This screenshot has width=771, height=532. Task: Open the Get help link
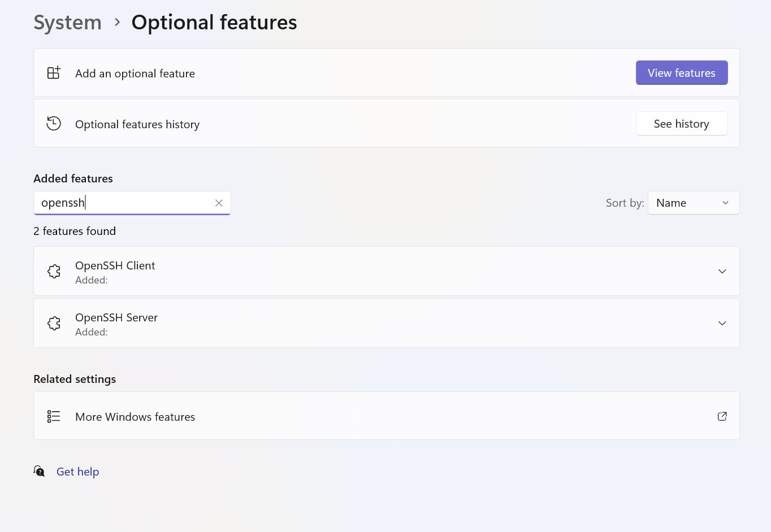[78, 472]
